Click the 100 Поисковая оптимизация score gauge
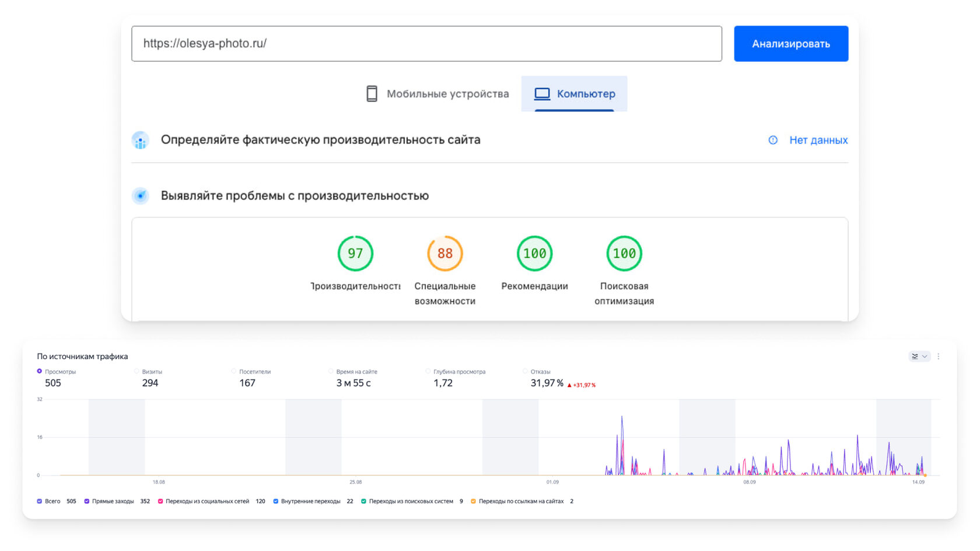This screenshot has height=551, width=980. (x=624, y=254)
